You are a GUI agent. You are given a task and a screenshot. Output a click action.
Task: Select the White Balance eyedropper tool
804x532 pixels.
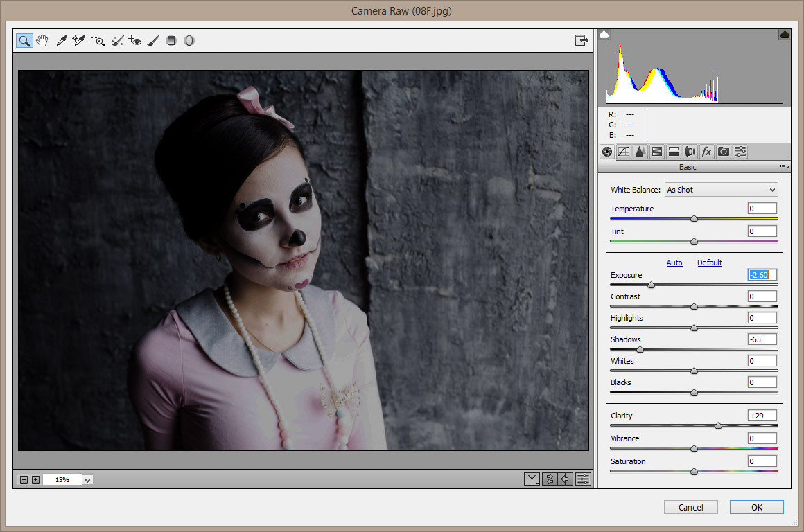pyautogui.click(x=61, y=41)
